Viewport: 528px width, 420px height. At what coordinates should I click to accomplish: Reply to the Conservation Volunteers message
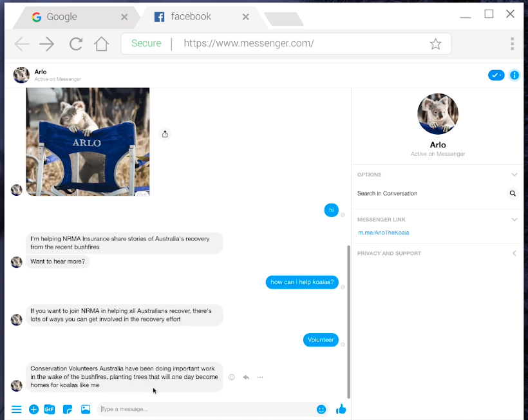pos(246,377)
